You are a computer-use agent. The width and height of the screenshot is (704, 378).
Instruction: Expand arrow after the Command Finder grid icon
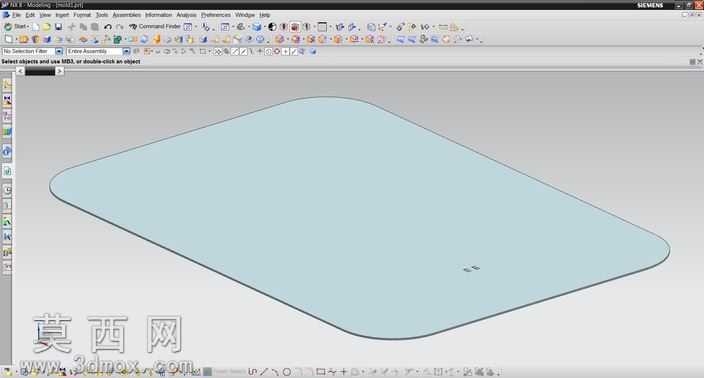click(196, 27)
